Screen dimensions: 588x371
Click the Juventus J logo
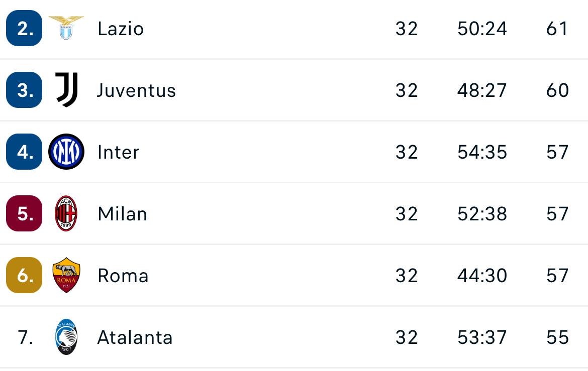tap(66, 90)
